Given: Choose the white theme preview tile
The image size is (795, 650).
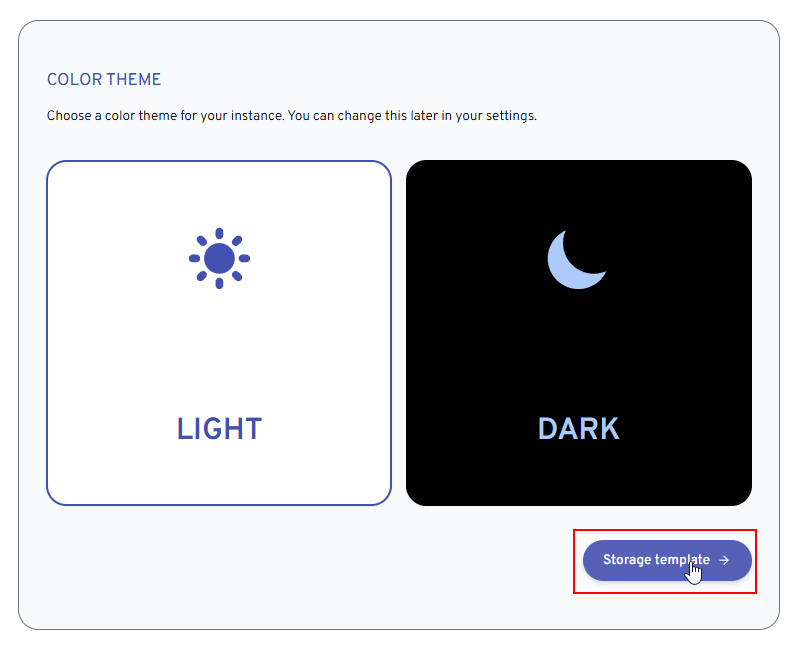Looking at the screenshot, I should [219, 333].
